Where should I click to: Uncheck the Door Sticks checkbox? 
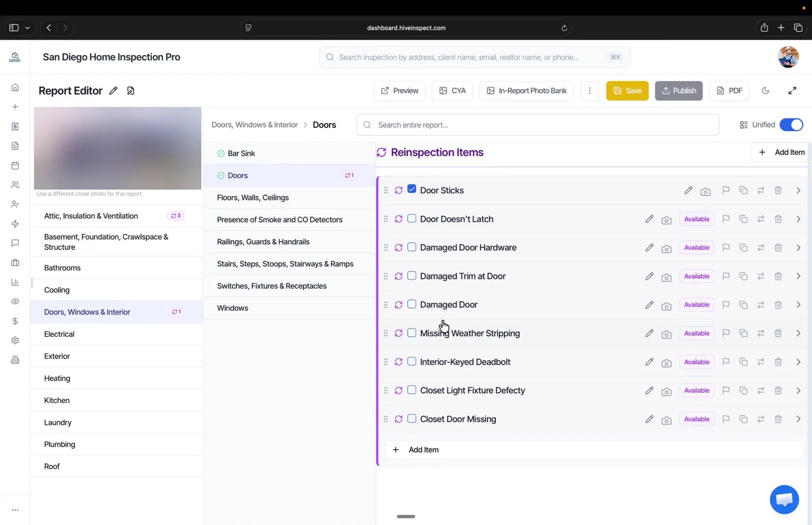(x=412, y=189)
